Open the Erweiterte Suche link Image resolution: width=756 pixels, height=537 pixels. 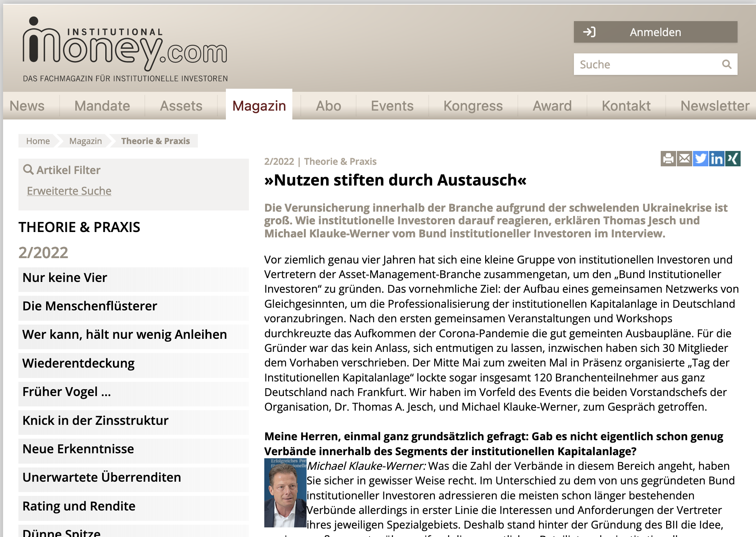click(69, 191)
